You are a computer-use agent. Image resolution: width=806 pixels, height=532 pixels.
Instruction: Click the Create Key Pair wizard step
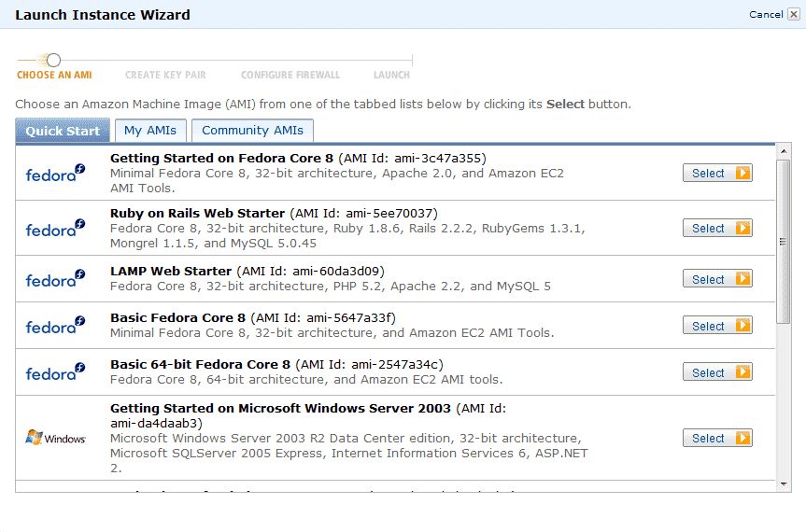165,75
